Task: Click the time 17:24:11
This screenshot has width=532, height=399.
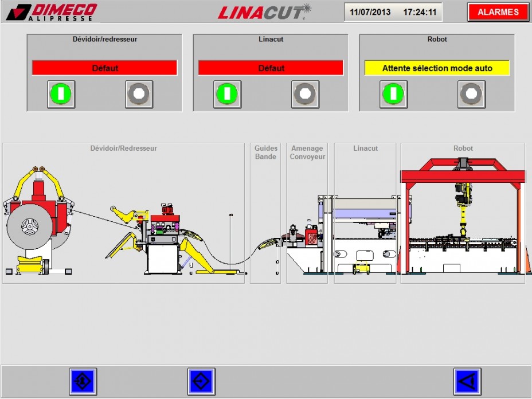Action: pos(420,12)
